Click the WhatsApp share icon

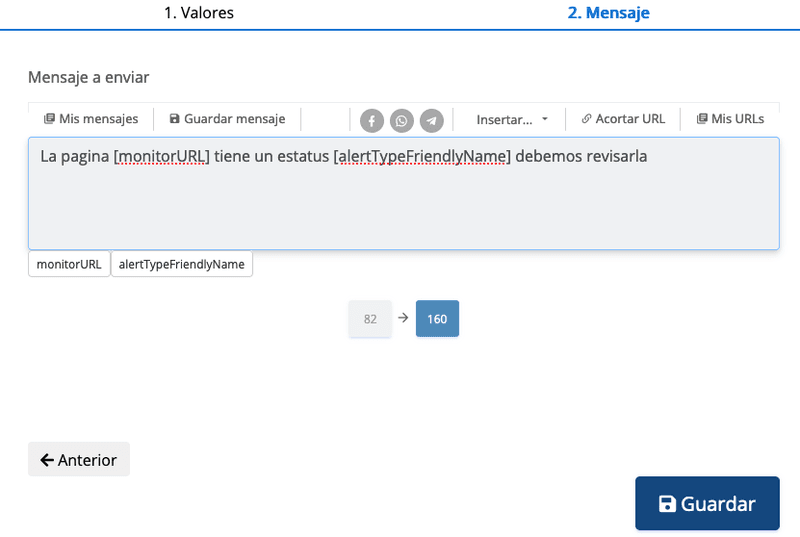tap(402, 121)
